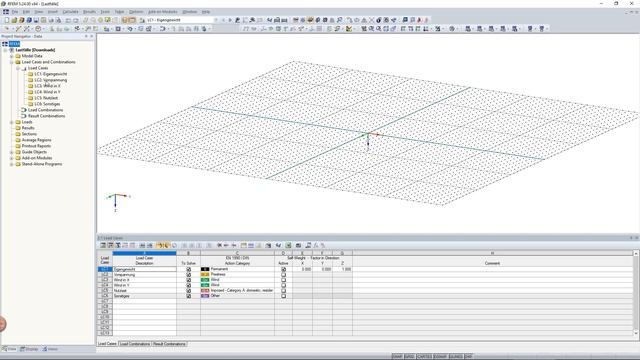Click the Save floppy disk icon
This screenshot has width=640, height=360.
click(x=36, y=20)
